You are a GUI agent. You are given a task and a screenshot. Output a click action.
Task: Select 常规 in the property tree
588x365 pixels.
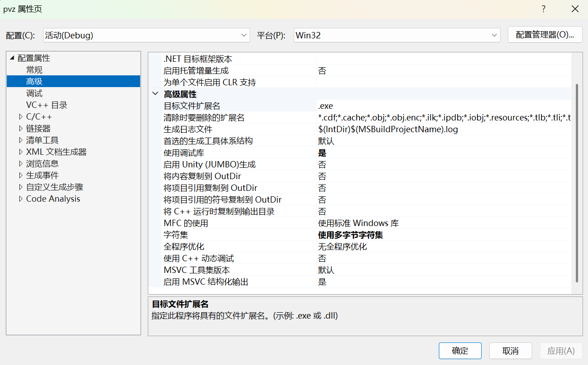click(34, 70)
